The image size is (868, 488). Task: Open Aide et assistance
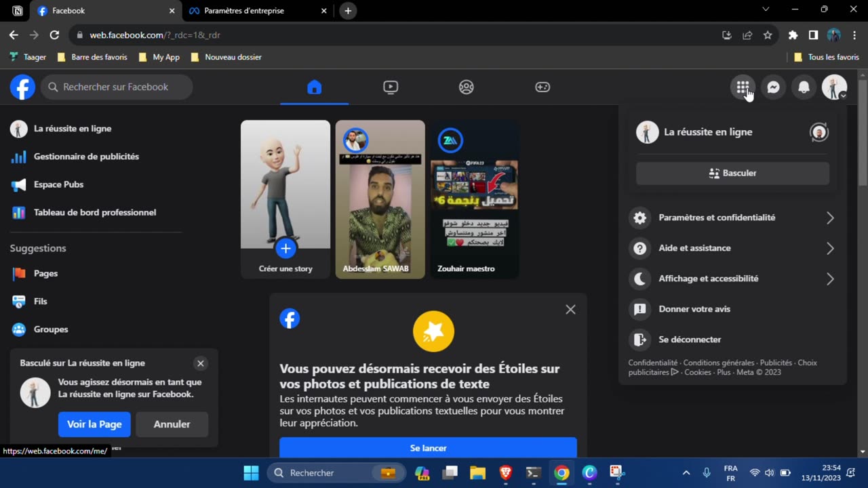732,248
